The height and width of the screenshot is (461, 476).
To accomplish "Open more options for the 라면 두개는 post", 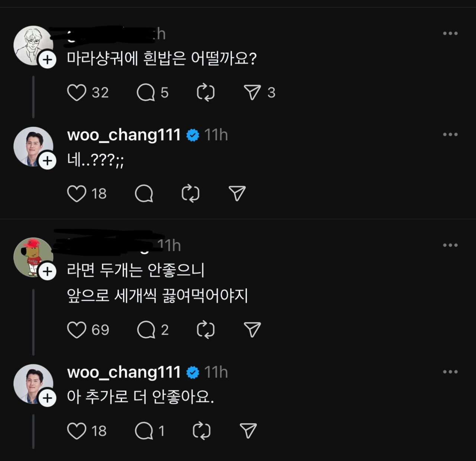I will pos(450,245).
